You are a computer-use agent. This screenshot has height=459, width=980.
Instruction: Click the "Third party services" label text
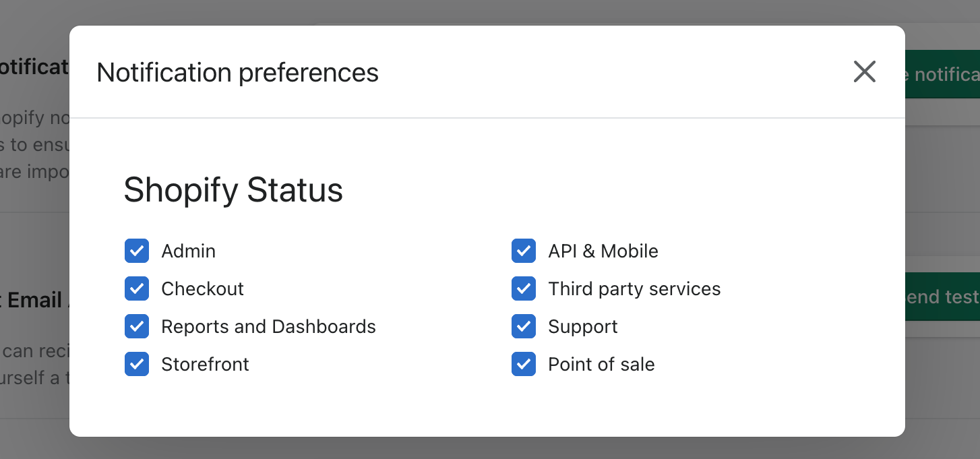pyautogui.click(x=634, y=288)
